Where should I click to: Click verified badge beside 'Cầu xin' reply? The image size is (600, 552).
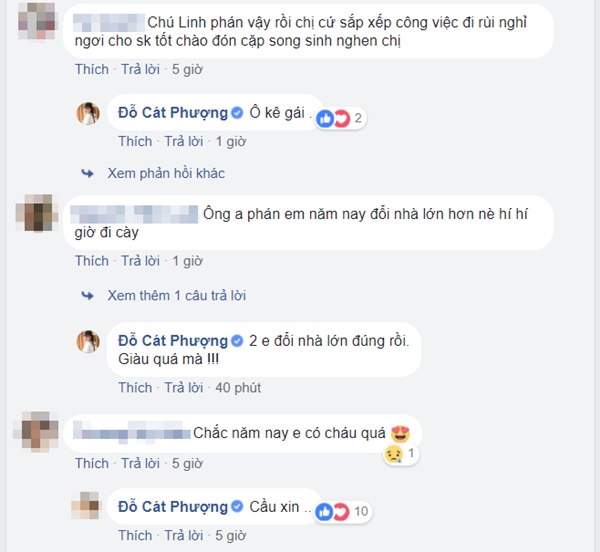(x=237, y=506)
